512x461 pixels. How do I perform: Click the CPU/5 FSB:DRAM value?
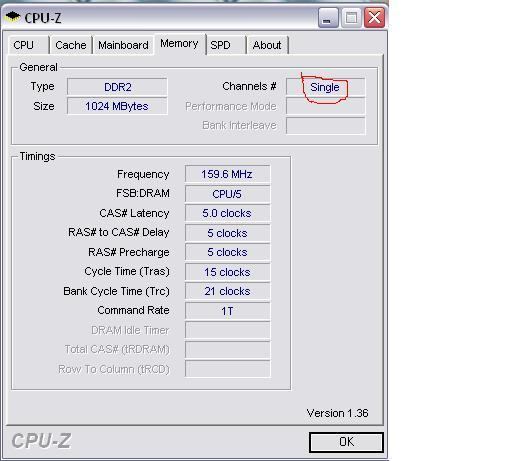pos(227,194)
